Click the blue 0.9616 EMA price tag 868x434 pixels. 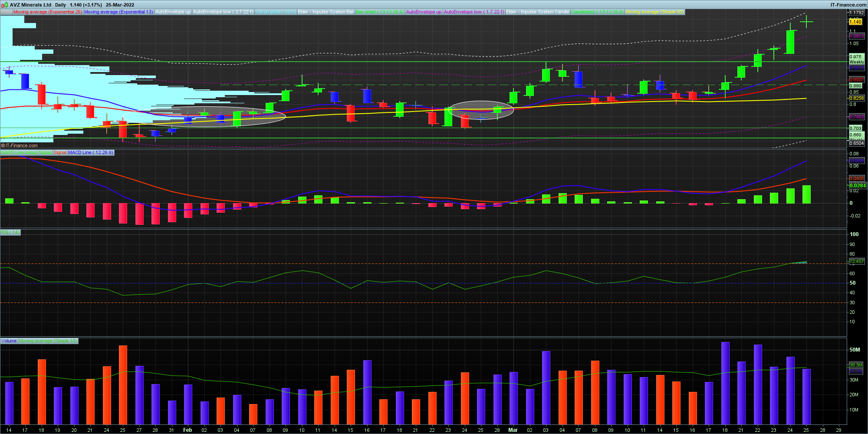pos(857,68)
